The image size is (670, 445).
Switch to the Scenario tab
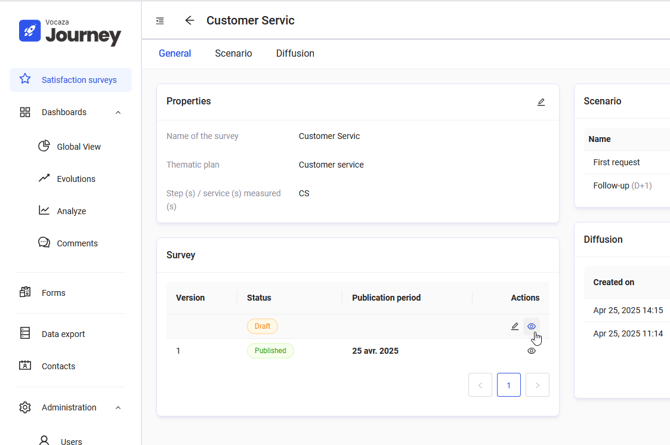point(233,54)
